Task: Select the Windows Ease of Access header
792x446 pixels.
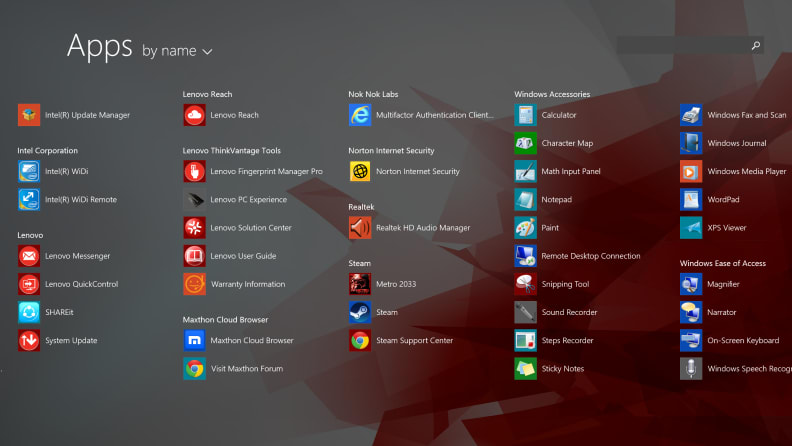Action: click(723, 263)
